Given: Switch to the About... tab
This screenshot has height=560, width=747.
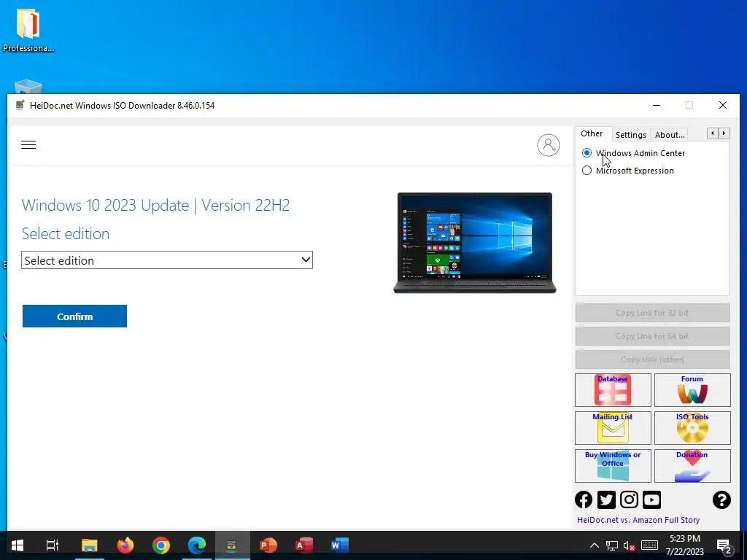Looking at the screenshot, I should click(x=670, y=135).
